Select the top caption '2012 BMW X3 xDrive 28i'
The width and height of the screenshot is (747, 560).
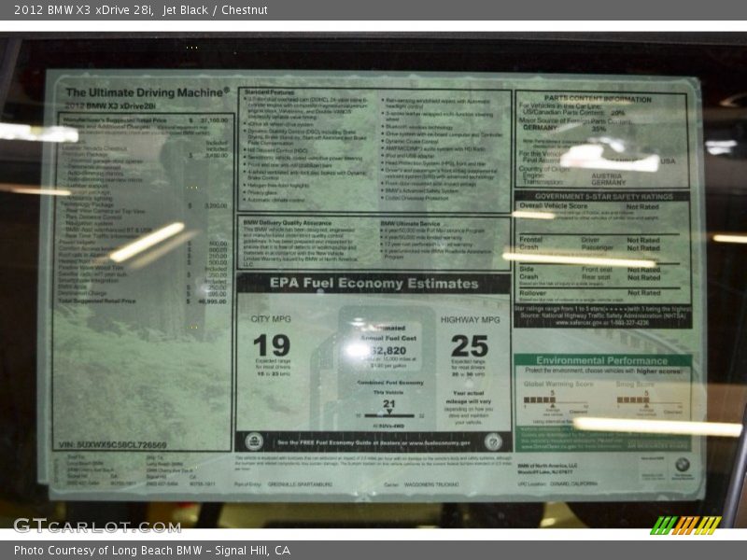pos(83,10)
